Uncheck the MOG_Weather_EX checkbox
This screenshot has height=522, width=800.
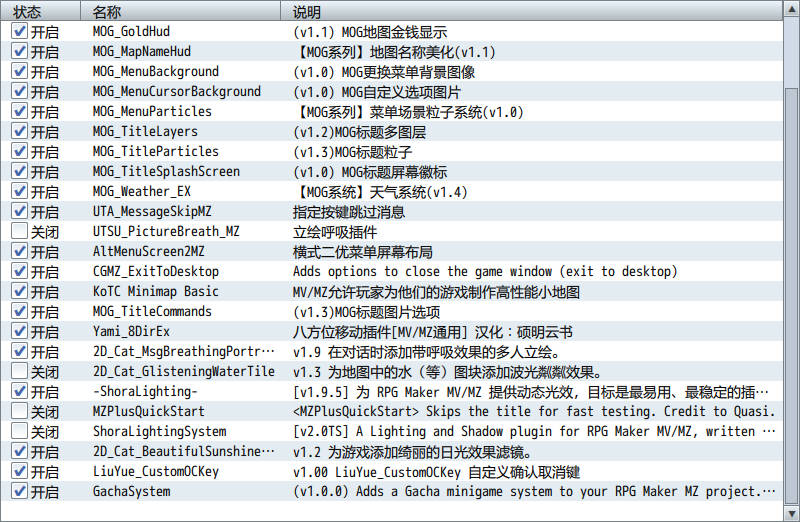tap(19, 191)
